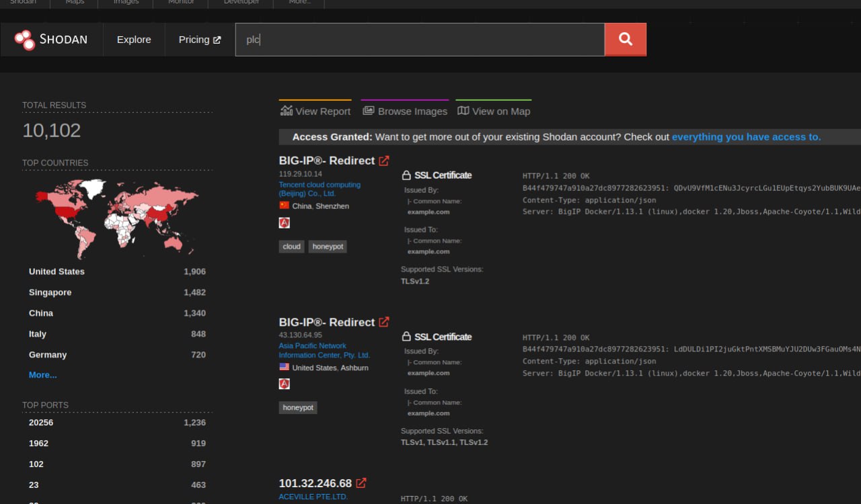Click 'TLSv1, TLSv1.1, TLSv1.2' versions text
The width and height of the screenshot is (861, 504).
click(445, 443)
